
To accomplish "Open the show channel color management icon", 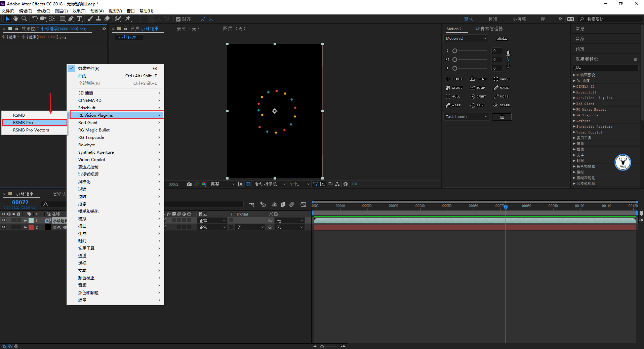I will click(x=204, y=184).
